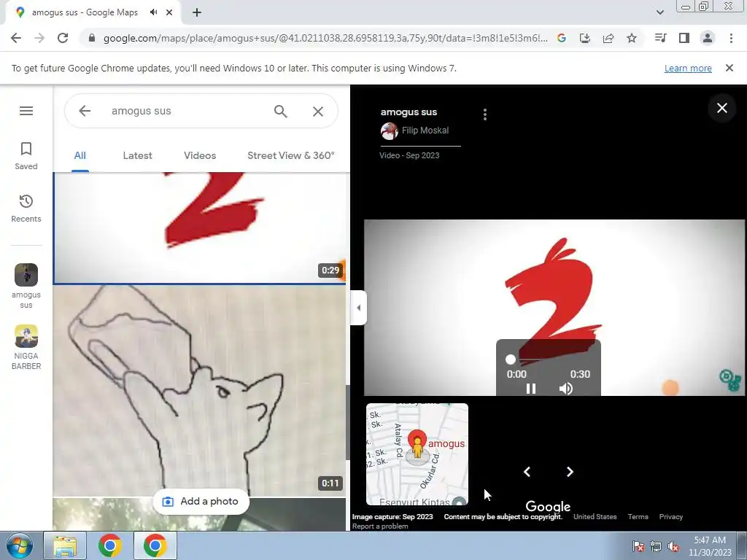
Task: Open the Privacy link
Action: pos(671,517)
